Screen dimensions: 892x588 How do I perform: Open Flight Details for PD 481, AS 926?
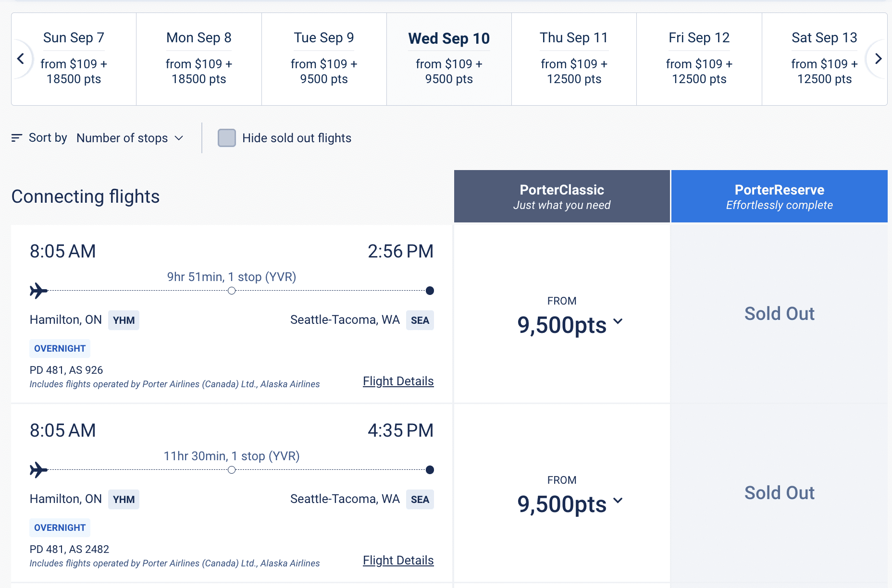pyautogui.click(x=398, y=381)
